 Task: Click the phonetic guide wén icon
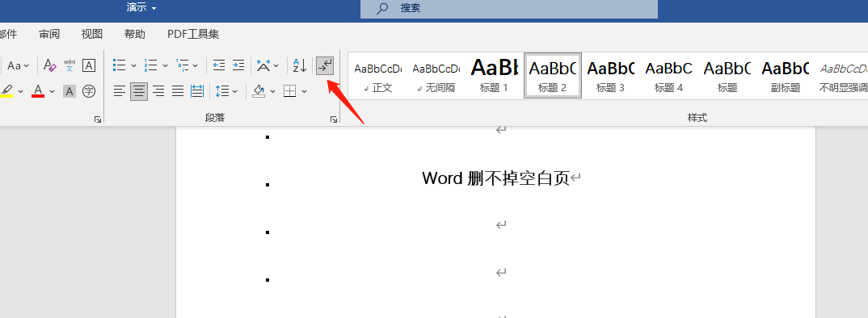pyautogui.click(x=70, y=66)
